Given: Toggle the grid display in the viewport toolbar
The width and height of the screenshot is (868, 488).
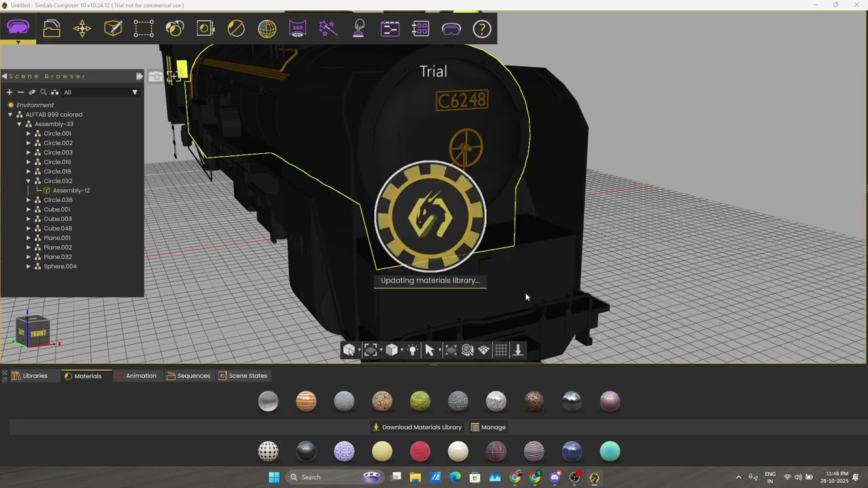Looking at the screenshot, I should [501, 350].
